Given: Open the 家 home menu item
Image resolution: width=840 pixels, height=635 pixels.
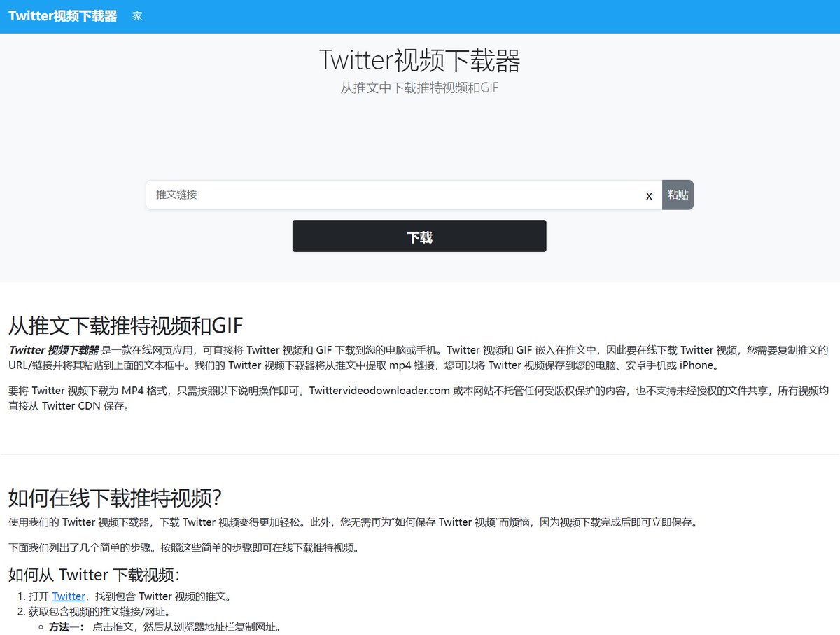Looking at the screenshot, I should click(x=137, y=16).
